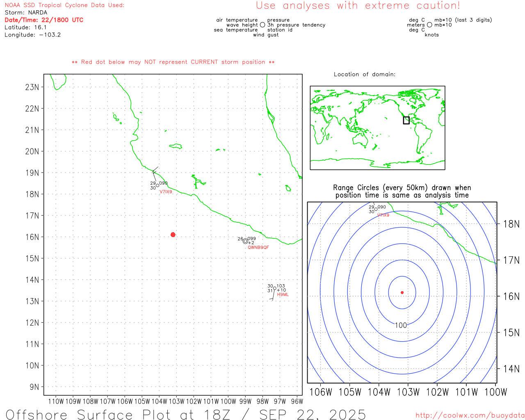Click the '103' pressure value near H9ML
The width and height of the screenshot is (525, 420).
[x=281, y=286]
